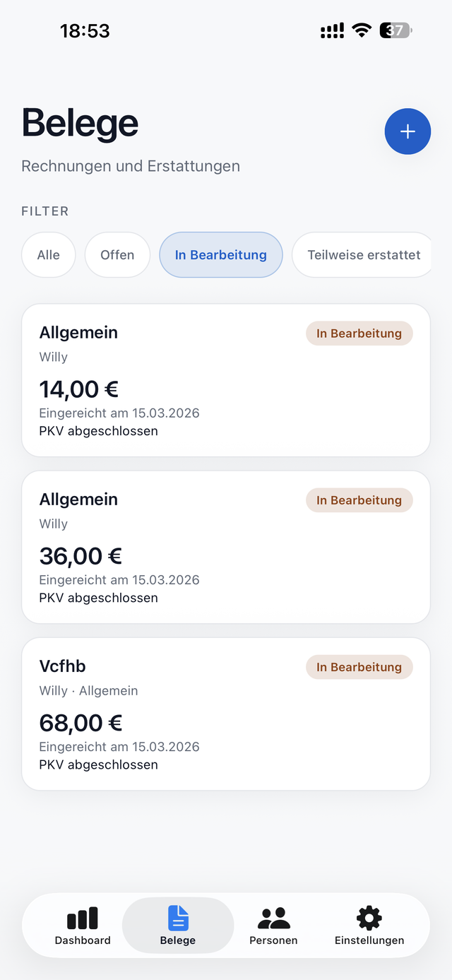Tap the blue plus icon to add receipt
This screenshot has width=452, height=980.
coord(408,131)
